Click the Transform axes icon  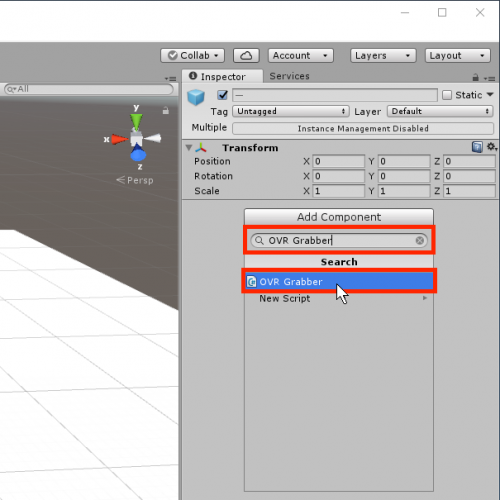click(x=201, y=147)
